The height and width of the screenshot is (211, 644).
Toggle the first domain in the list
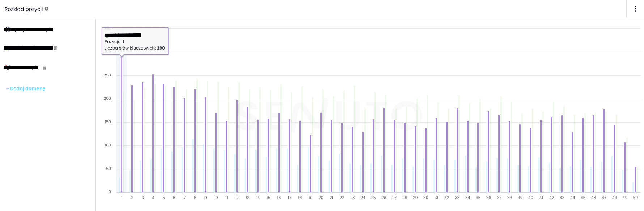(x=28, y=29)
